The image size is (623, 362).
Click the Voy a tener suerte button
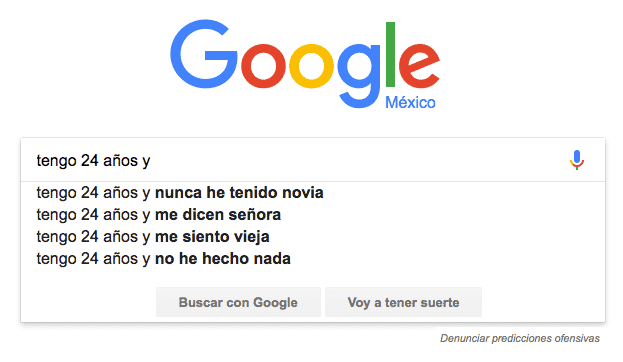403,302
